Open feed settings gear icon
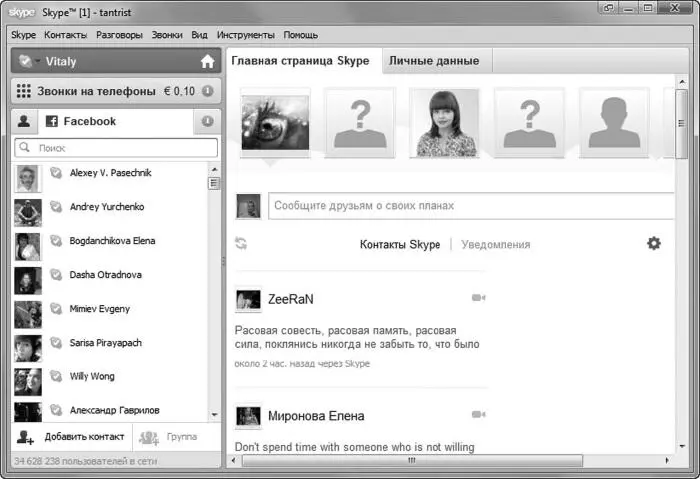This screenshot has height=479, width=700. point(654,243)
